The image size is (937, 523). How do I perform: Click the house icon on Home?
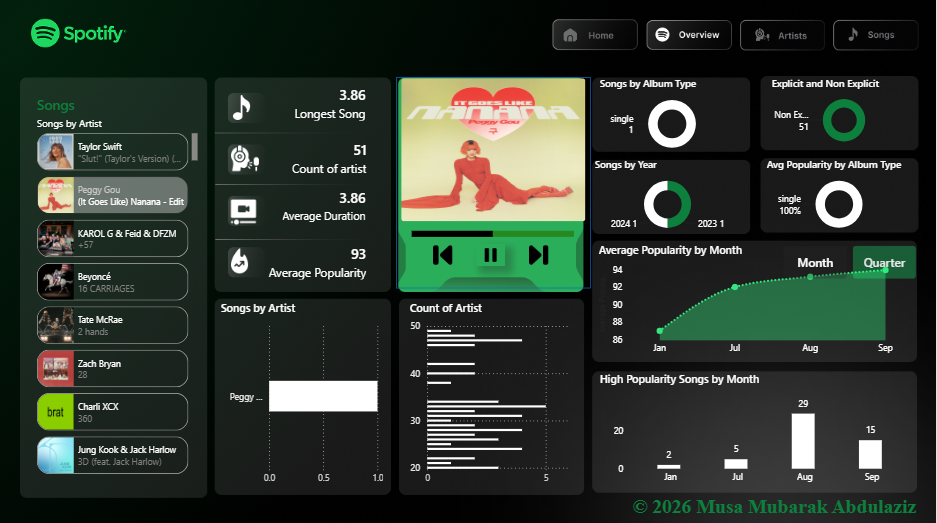pos(571,35)
